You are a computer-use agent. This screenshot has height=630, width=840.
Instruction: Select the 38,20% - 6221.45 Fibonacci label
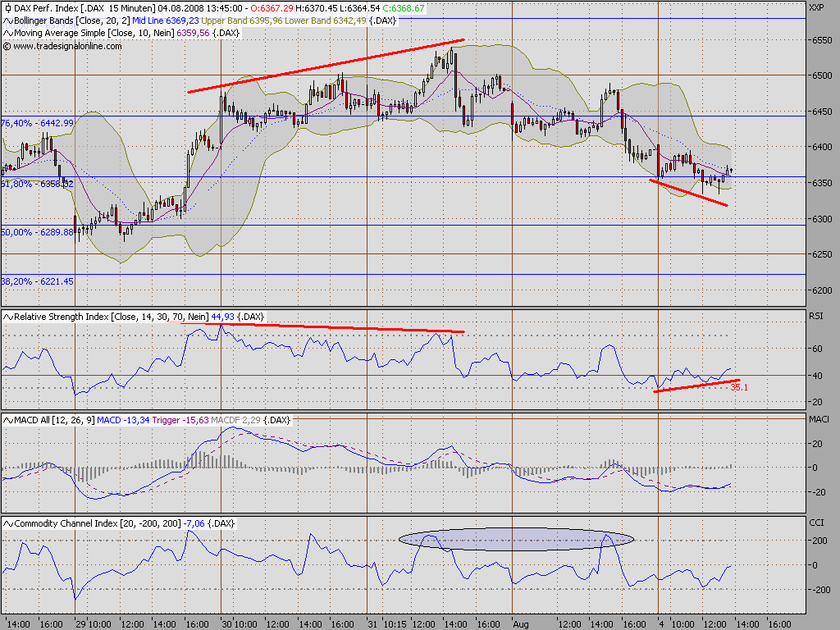click(38, 282)
